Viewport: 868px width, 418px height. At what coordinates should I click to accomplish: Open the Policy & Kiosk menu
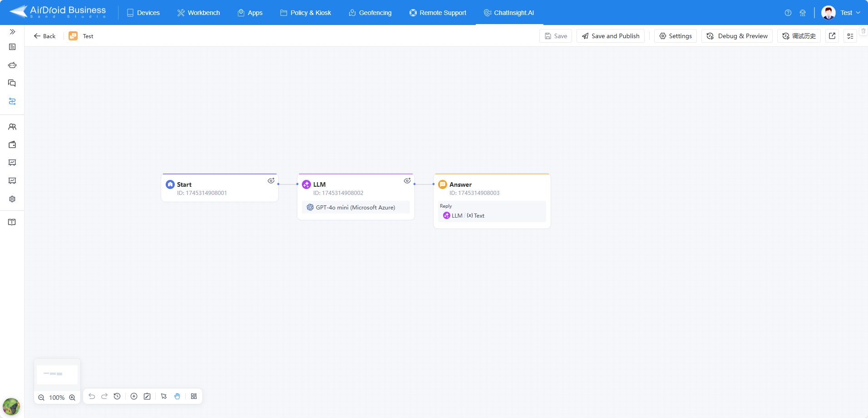pyautogui.click(x=306, y=13)
